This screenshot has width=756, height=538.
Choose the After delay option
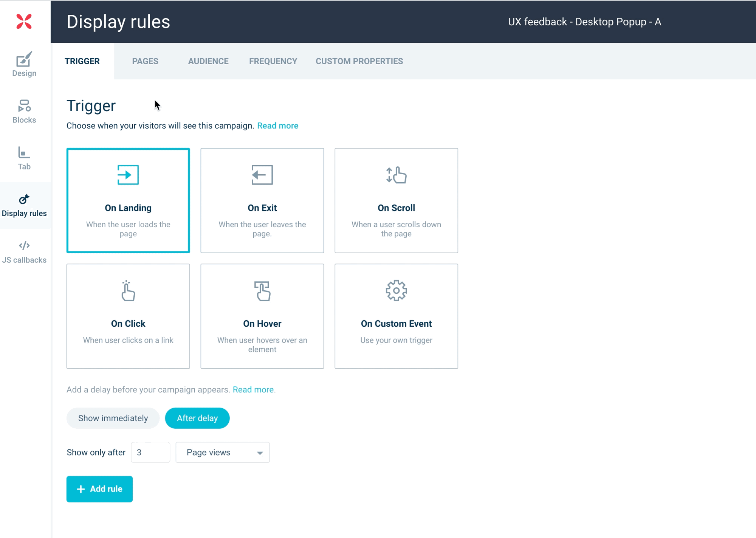pyautogui.click(x=197, y=418)
